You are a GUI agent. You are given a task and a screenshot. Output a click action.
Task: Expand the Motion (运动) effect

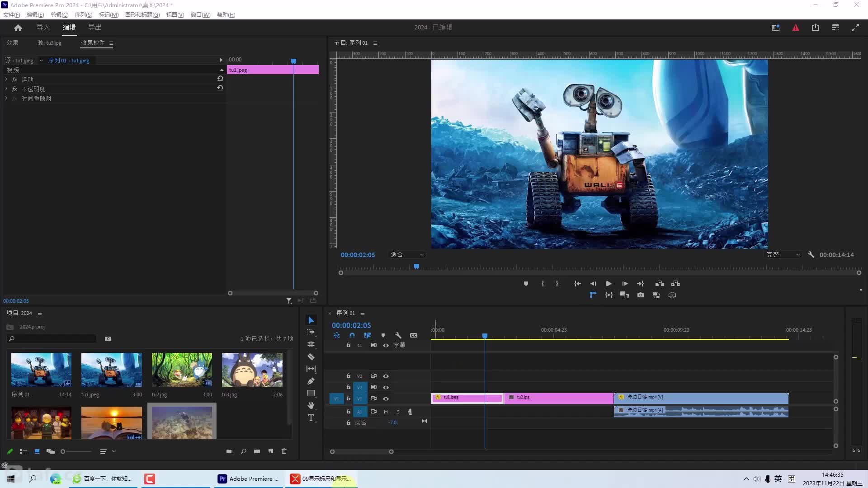coord(6,79)
